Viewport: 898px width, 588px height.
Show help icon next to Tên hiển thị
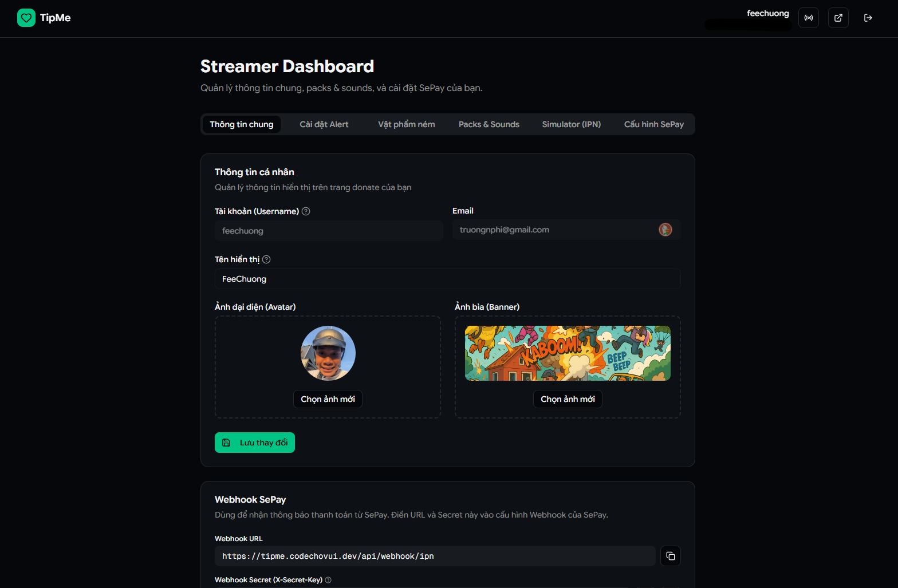[266, 259]
